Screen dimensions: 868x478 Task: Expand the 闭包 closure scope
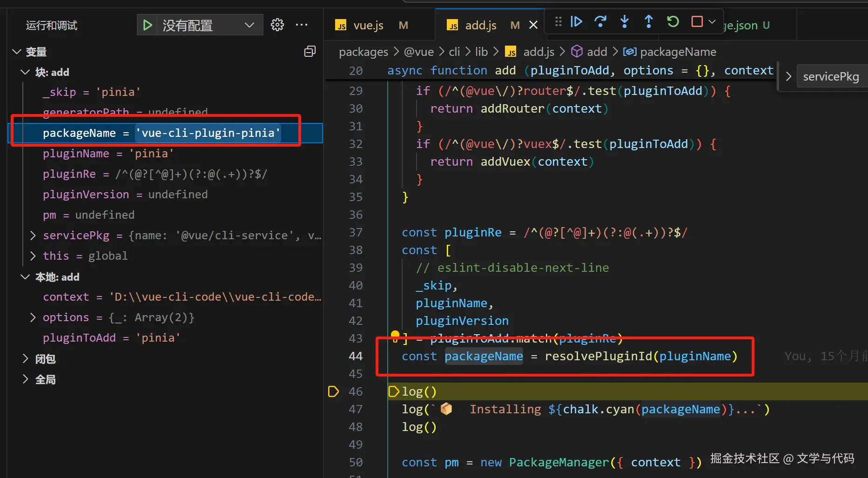[x=25, y=358]
